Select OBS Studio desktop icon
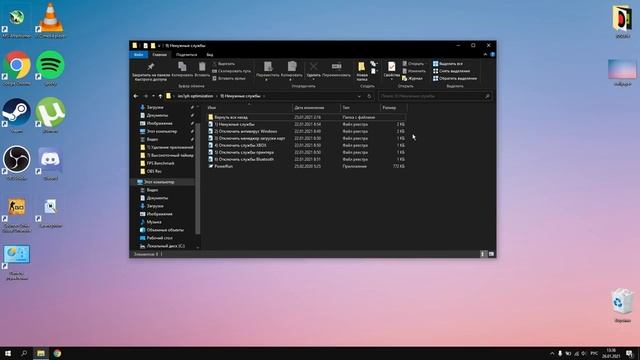Screen dimensions: 640x360 17,163
